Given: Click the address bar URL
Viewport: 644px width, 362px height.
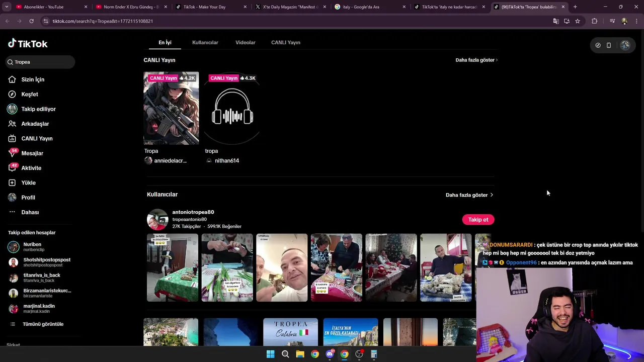Looking at the screenshot, I should [103, 21].
